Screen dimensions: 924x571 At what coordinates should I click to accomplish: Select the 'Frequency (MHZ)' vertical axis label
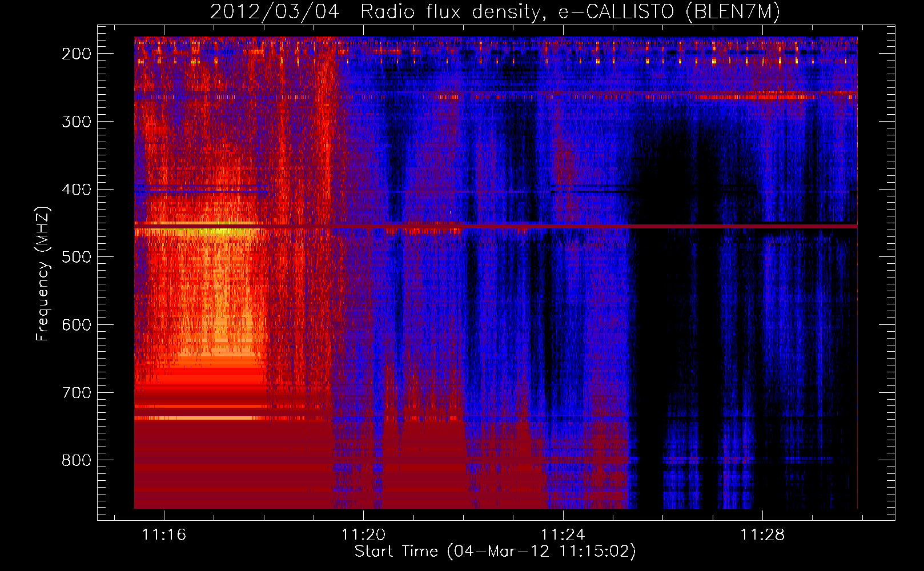(x=43, y=274)
